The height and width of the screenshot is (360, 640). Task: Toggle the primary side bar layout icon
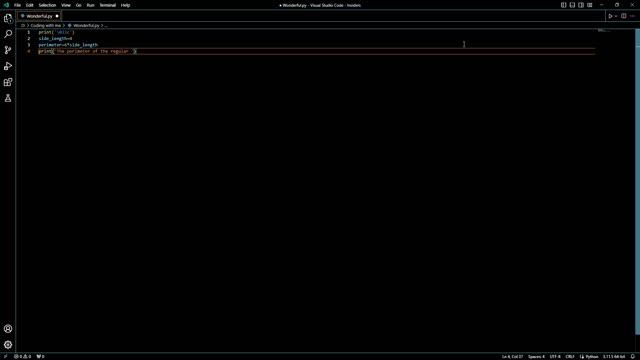click(x=563, y=5)
